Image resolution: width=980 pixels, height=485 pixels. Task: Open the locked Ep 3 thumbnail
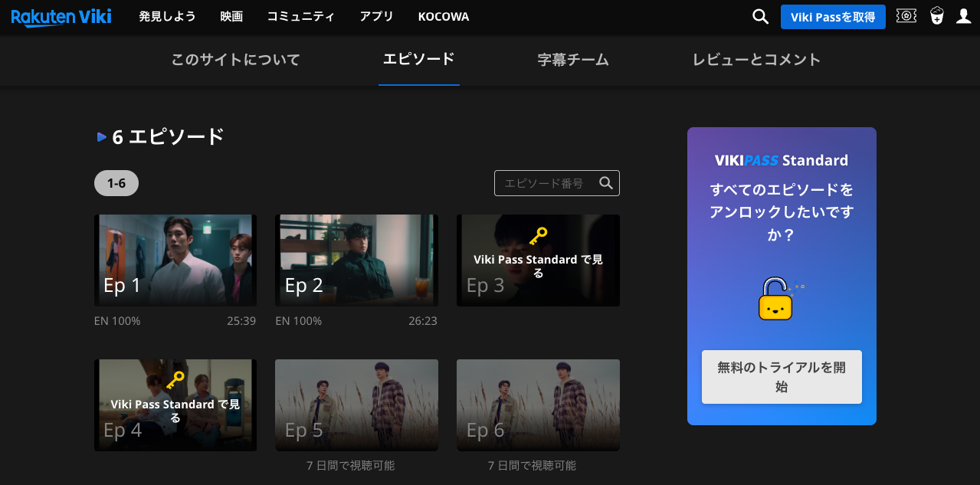coord(538,261)
